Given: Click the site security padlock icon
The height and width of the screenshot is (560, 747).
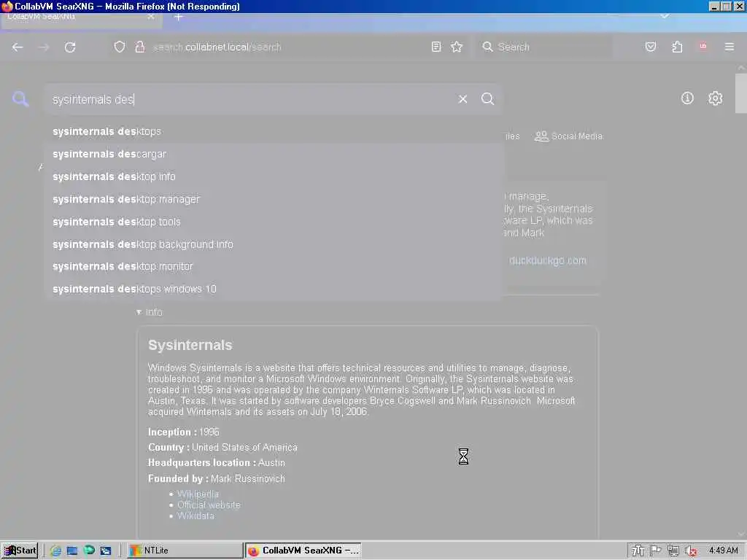Looking at the screenshot, I should [139, 47].
